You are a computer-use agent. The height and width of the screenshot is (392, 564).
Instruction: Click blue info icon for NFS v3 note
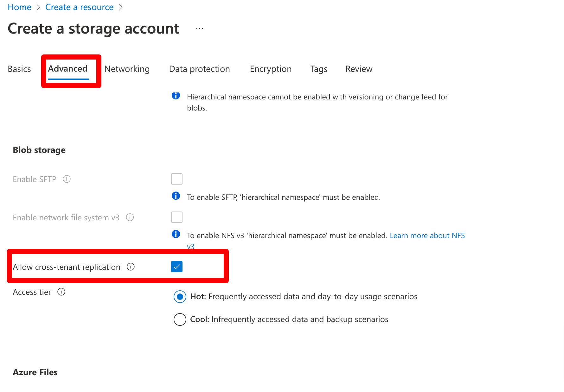176,234
